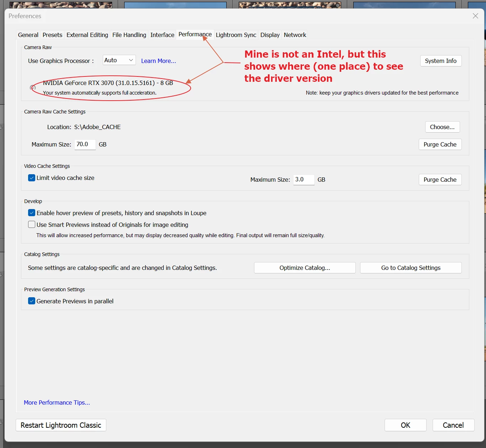
Task: Go to the File Handling tab
Action: click(x=129, y=35)
